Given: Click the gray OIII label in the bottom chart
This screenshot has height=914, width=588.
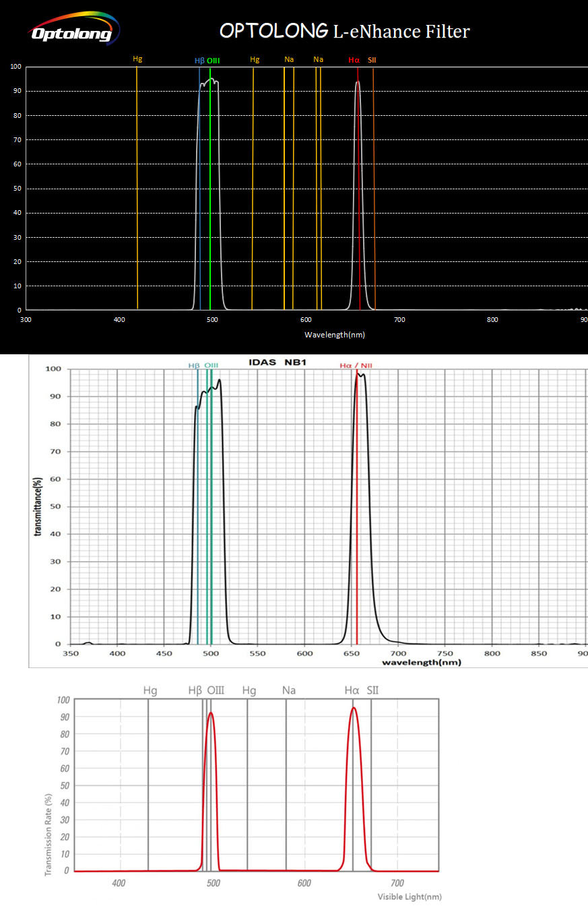Looking at the screenshot, I should pos(216,690).
